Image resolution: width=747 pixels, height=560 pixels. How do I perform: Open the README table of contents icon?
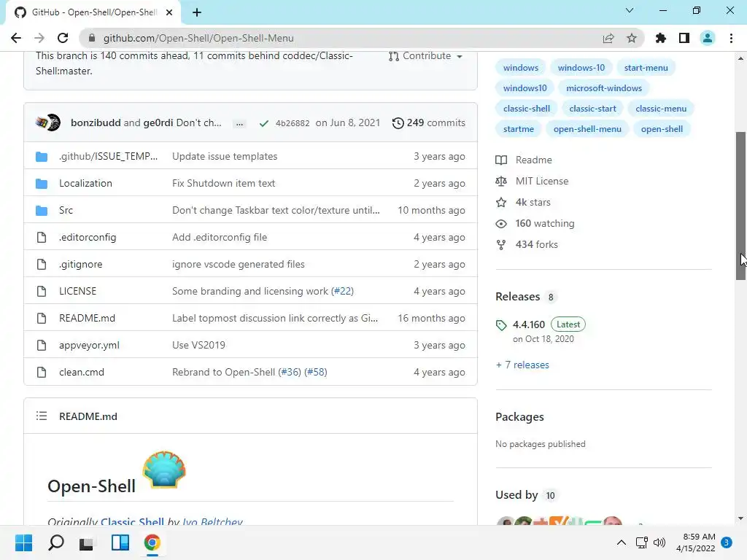[x=42, y=416]
